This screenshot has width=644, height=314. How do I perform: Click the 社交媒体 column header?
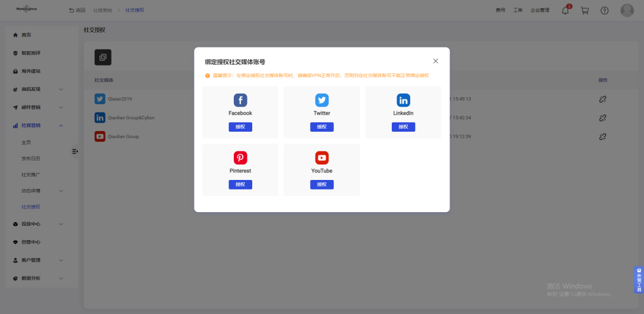(104, 80)
